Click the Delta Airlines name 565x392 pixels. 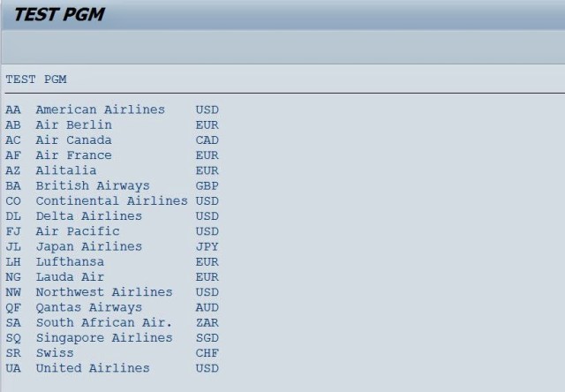[88, 216]
